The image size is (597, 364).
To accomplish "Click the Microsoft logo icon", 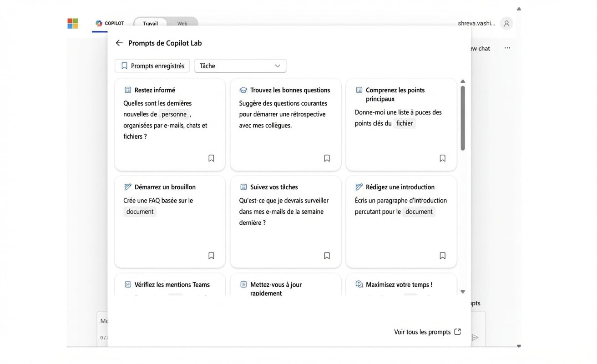I will click(x=73, y=23).
